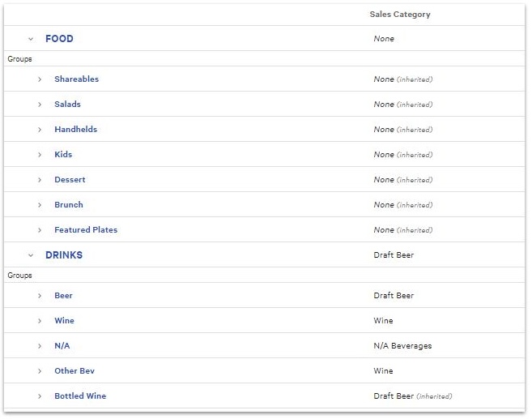Image resolution: width=532 pixels, height=419 pixels.
Task: Expand the N/A group arrow
Action: pyautogui.click(x=40, y=346)
